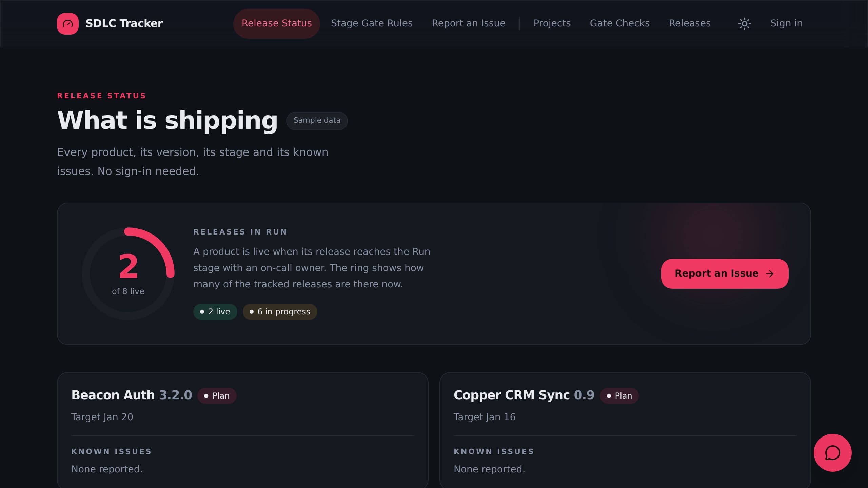The height and width of the screenshot is (488, 868).
Task: Toggle the light/dark theme sun icon
Action: [x=744, y=23]
